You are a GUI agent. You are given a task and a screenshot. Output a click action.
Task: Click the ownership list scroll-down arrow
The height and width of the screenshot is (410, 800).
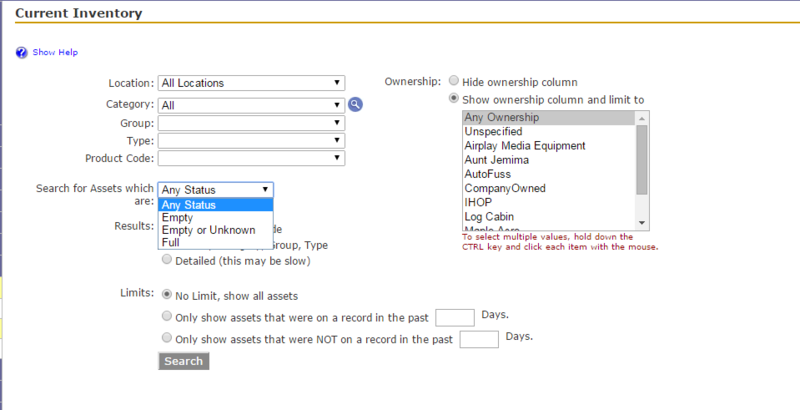point(642,223)
